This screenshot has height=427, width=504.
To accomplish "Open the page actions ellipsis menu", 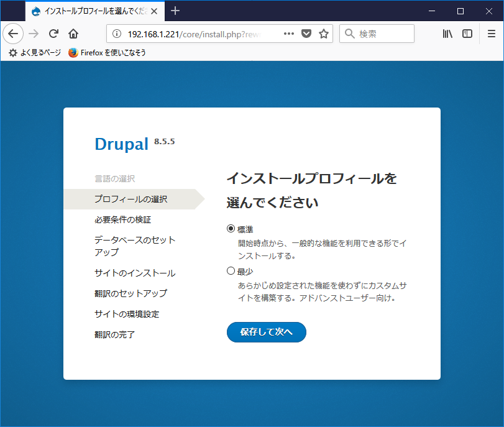I will [x=288, y=34].
